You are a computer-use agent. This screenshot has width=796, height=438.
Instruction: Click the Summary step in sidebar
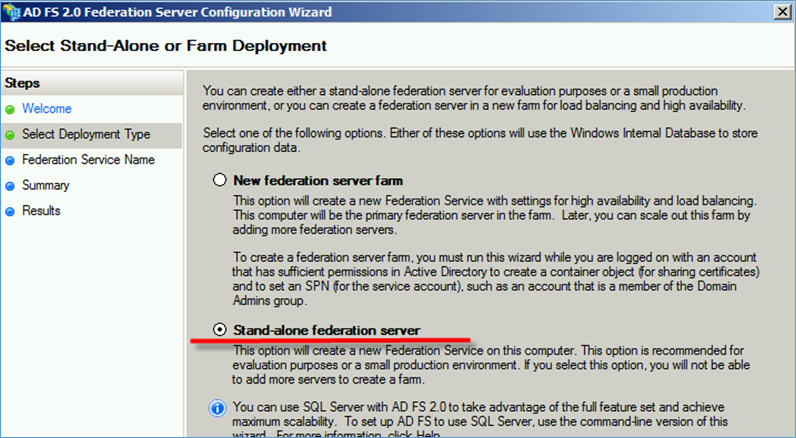pyautogui.click(x=46, y=185)
